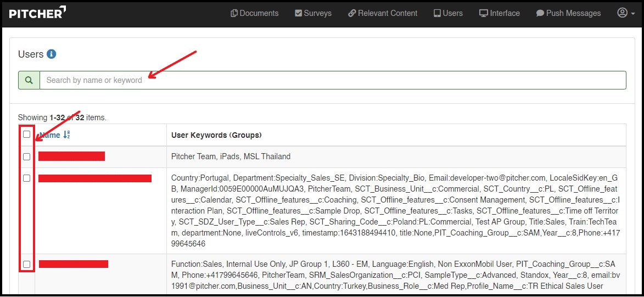Screen dimensions: 644x297
Task: Tick the select-all checkbox in the table header
Action: (x=26, y=135)
